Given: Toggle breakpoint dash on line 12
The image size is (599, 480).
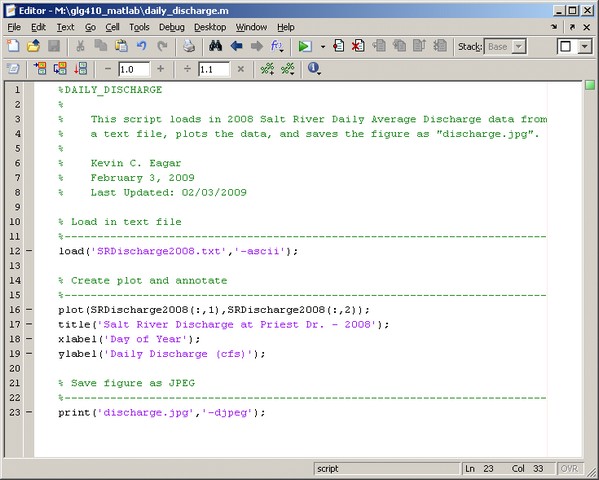Looking at the screenshot, I should (x=29, y=251).
